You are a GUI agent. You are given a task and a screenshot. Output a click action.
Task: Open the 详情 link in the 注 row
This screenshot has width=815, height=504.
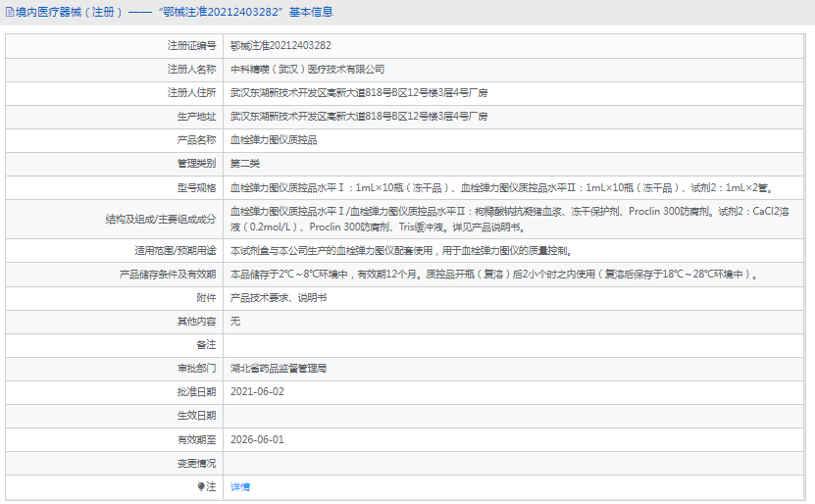(240, 487)
